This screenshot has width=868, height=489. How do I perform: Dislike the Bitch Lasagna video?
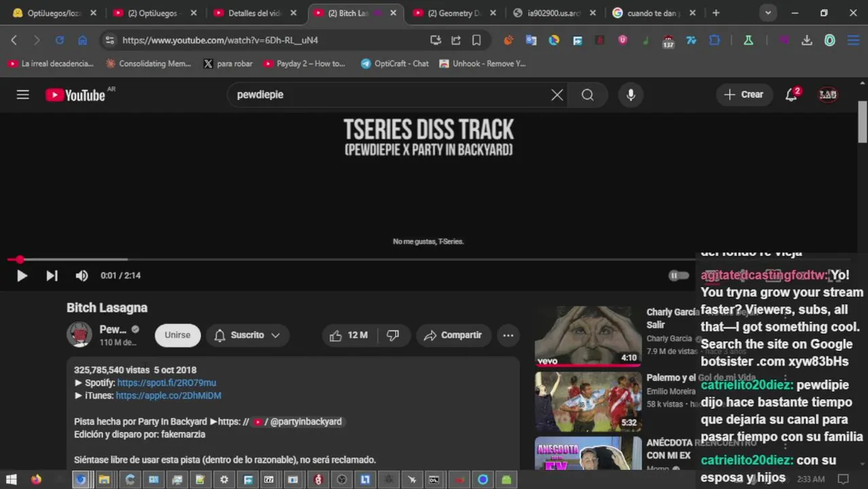click(x=393, y=335)
